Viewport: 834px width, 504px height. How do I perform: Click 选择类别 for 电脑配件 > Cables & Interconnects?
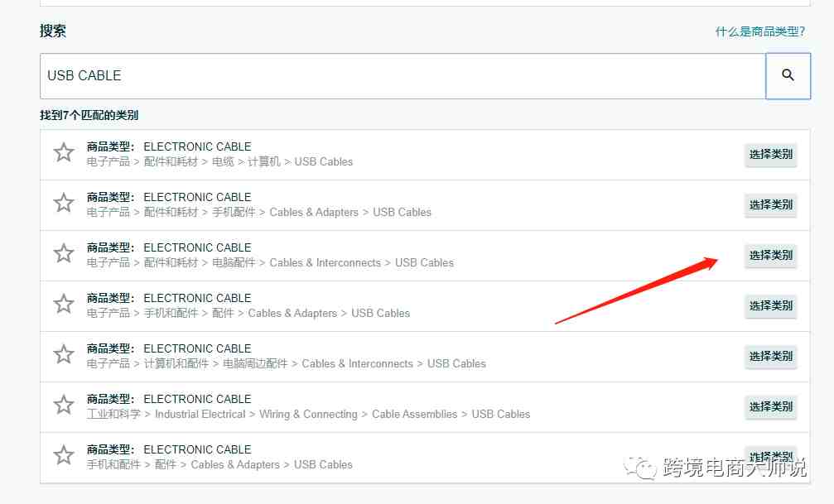771,255
